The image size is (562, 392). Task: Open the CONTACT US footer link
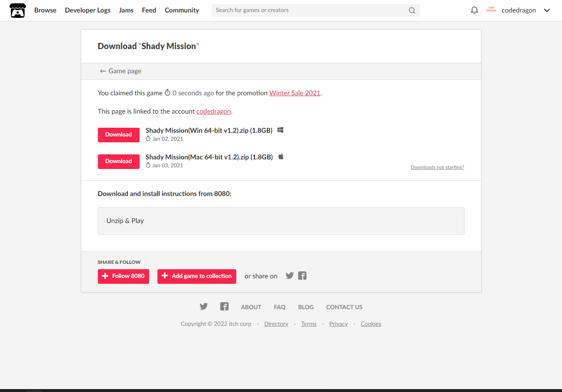[344, 307]
